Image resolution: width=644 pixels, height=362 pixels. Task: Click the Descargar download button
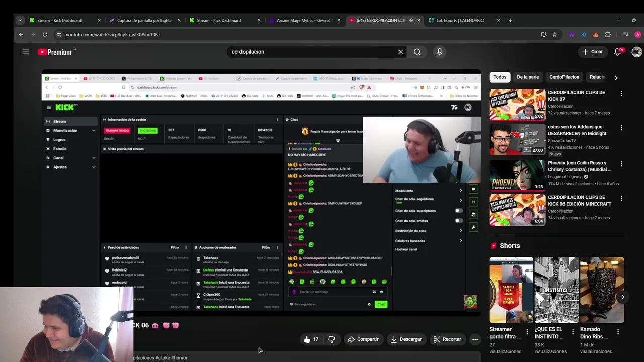(406, 339)
